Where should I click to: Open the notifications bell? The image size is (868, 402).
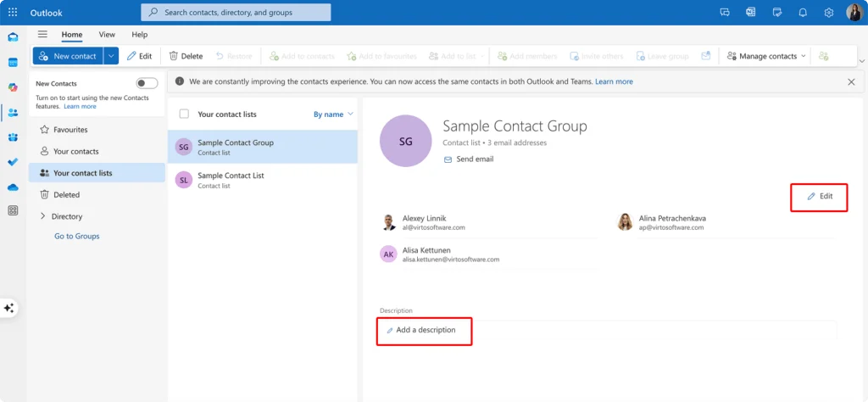pos(803,12)
